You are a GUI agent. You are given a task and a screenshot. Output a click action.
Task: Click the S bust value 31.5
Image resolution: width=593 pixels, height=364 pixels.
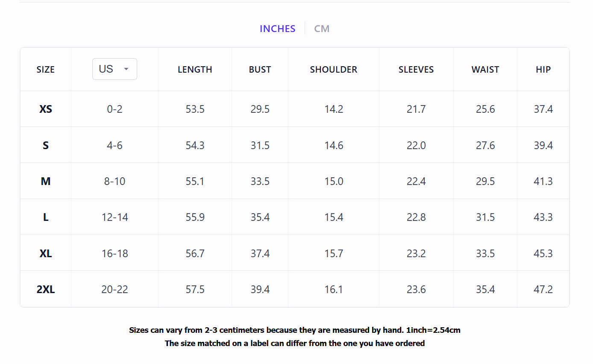(260, 145)
